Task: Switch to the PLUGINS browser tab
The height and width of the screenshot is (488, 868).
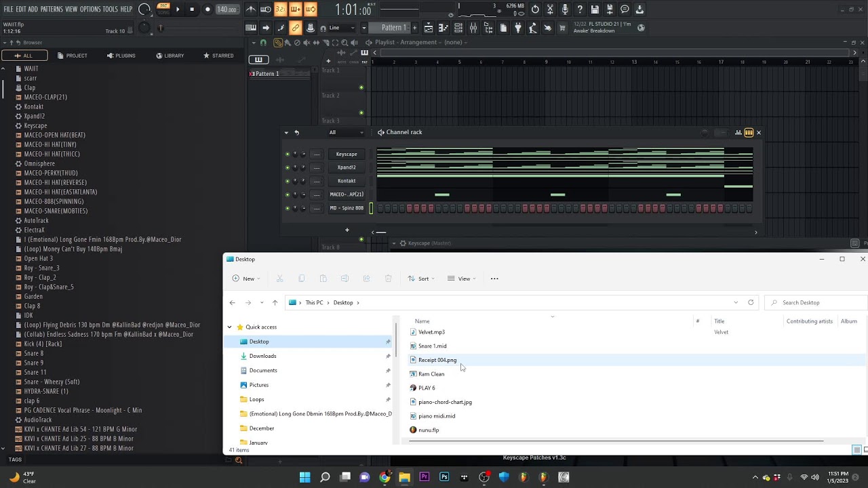Action: pos(121,56)
